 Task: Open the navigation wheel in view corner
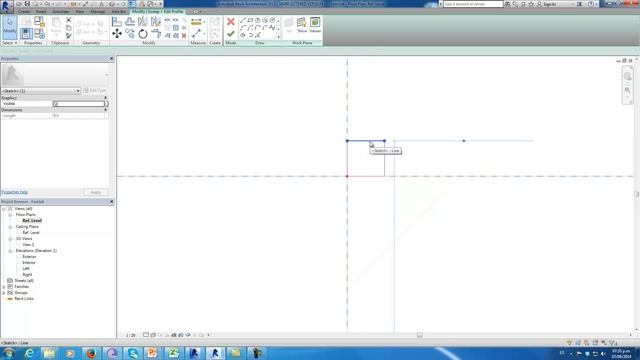[x=627, y=76]
